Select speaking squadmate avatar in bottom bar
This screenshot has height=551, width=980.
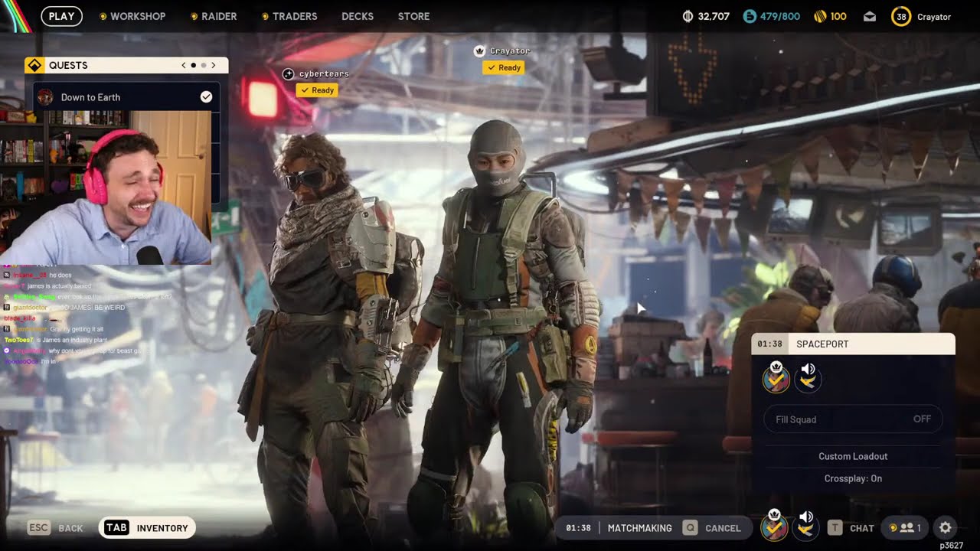pyautogui.click(x=806, y=527)
